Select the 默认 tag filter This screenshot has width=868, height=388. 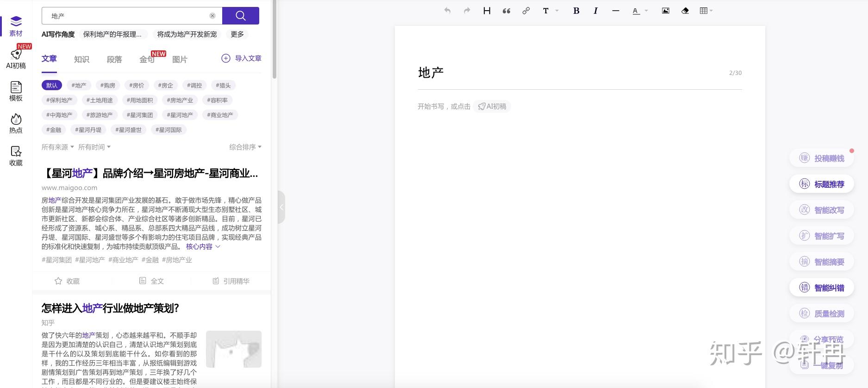(x=52, y=85)
